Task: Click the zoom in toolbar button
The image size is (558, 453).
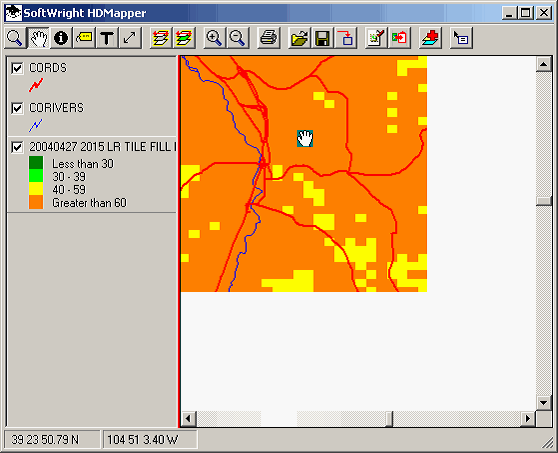Action: click(x=214, y=38)
